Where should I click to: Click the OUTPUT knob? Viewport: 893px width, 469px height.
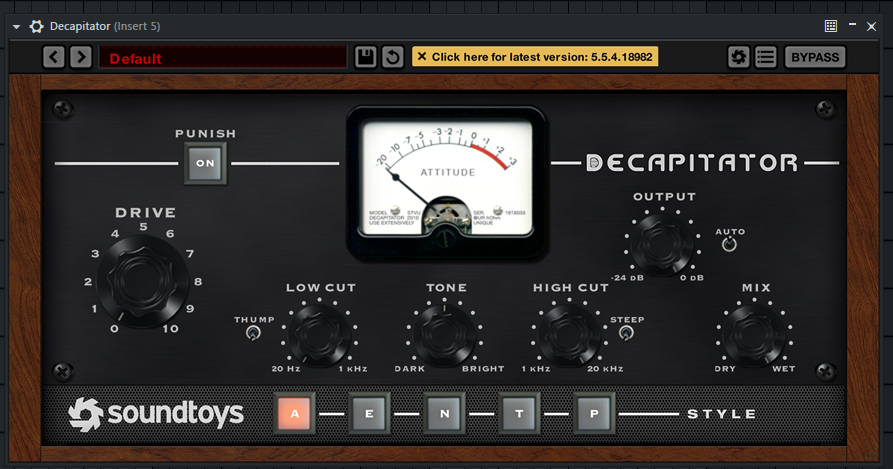(x=662, y=244)
